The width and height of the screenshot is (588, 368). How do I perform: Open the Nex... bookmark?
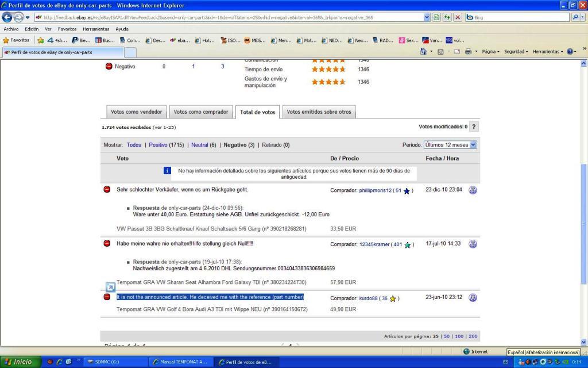(357, 40)
